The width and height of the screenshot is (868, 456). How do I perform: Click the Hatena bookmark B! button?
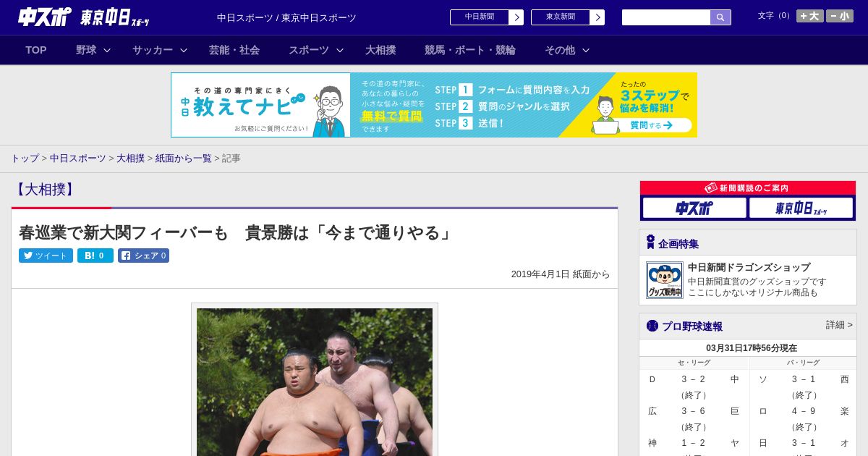[95, 256]
